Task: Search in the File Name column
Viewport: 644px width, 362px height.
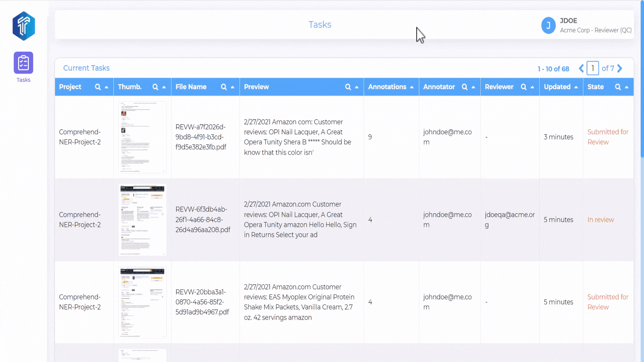Action: (224, 87)
